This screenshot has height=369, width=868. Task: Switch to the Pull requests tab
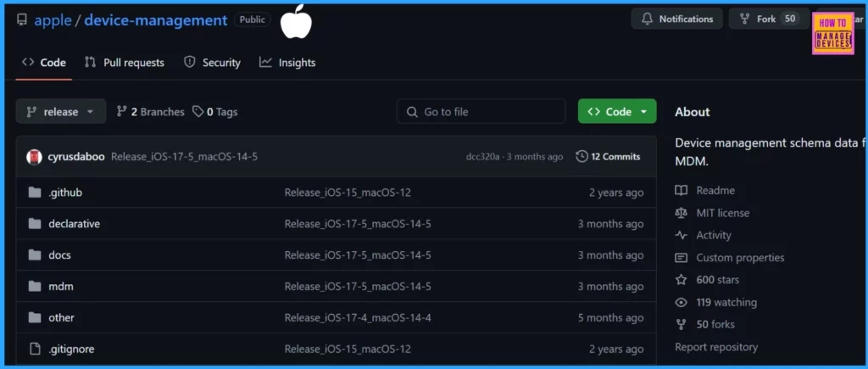124,63
